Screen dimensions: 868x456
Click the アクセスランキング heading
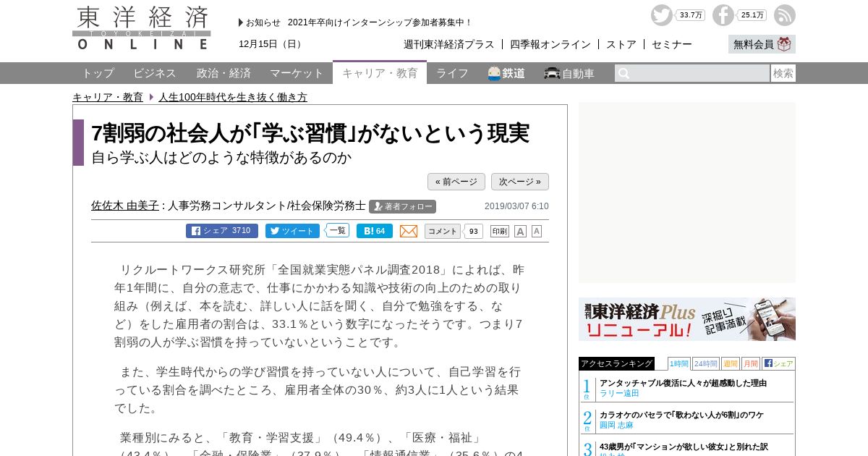tap(616, 363)
